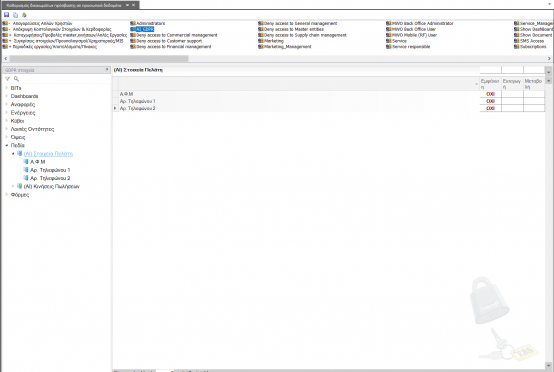Toggle Μεταβολή cell for the Α.Φ.Μ row

(x=534, y=94)
